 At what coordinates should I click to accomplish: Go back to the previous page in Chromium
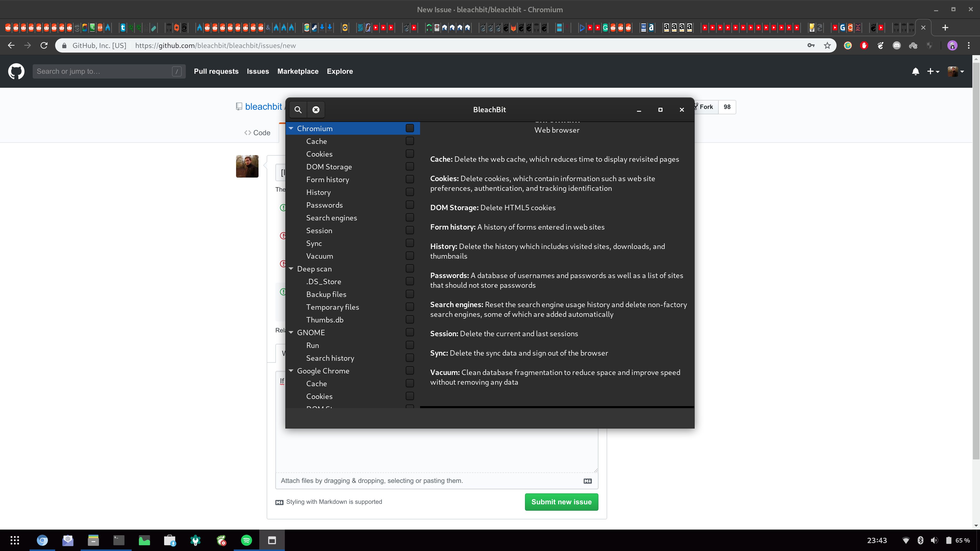point(11,46)
